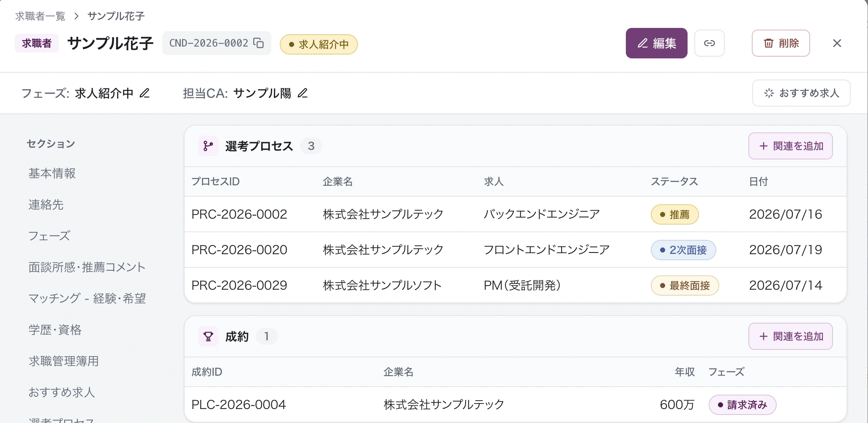Add a relation to 選考プロセス

(x=790, y=146)
